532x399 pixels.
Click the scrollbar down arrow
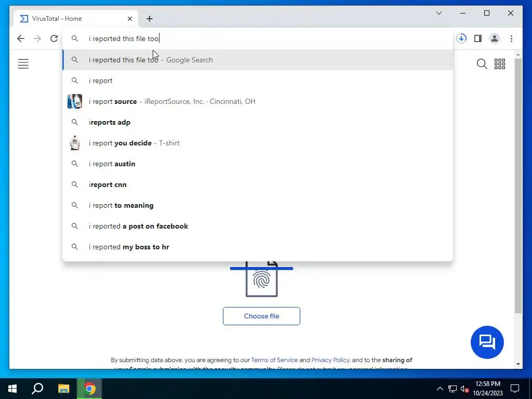point(518,364)
